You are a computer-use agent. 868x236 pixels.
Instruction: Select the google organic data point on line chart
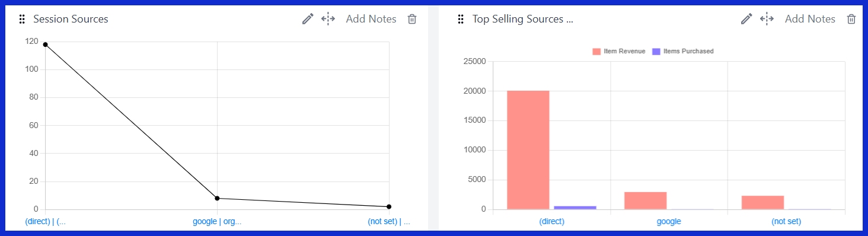click(x=217, y=198)
